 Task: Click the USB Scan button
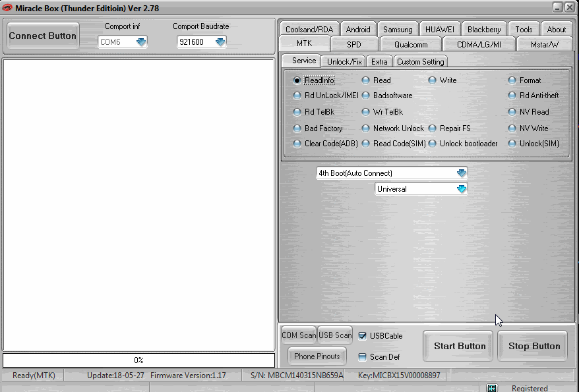[335, 335]
